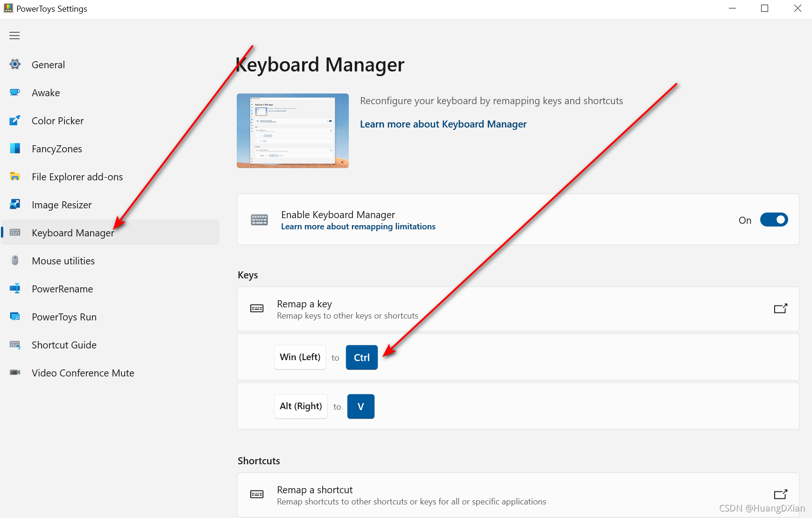
Task: Click the Keyboard Manager page heading
Action: click(x=320, y=64)
